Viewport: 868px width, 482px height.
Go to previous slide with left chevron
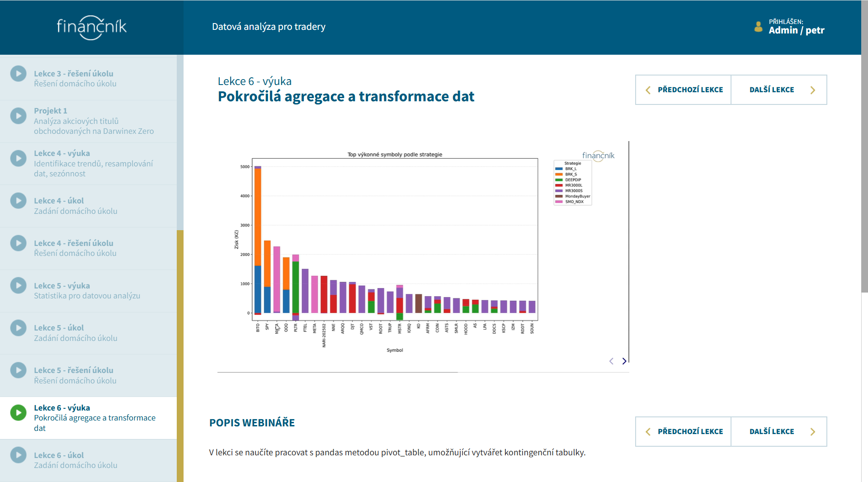611,361
